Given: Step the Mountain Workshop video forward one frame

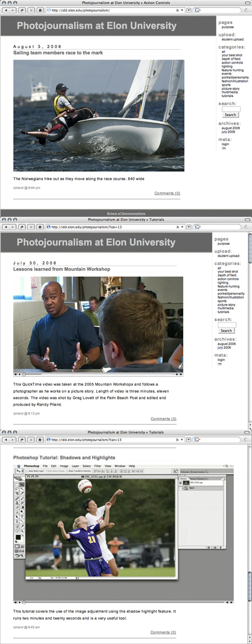Looking at the screenshot, I should point(181,374).
